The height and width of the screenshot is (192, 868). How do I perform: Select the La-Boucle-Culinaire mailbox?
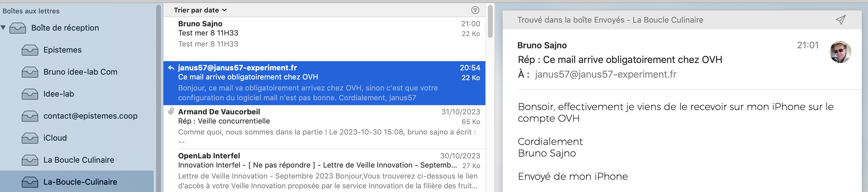point(80,182)
